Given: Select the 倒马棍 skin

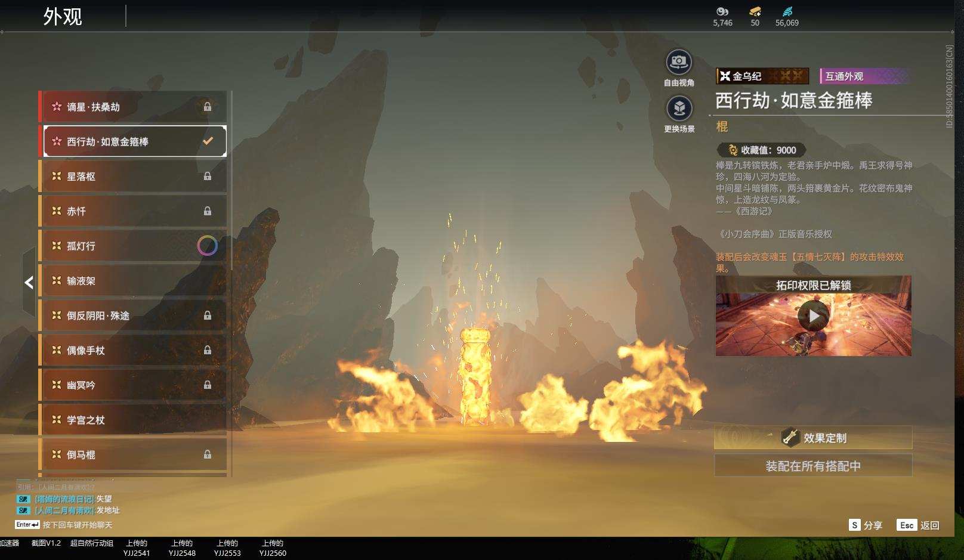Looking at the screenshot, I should pos(132,454).
